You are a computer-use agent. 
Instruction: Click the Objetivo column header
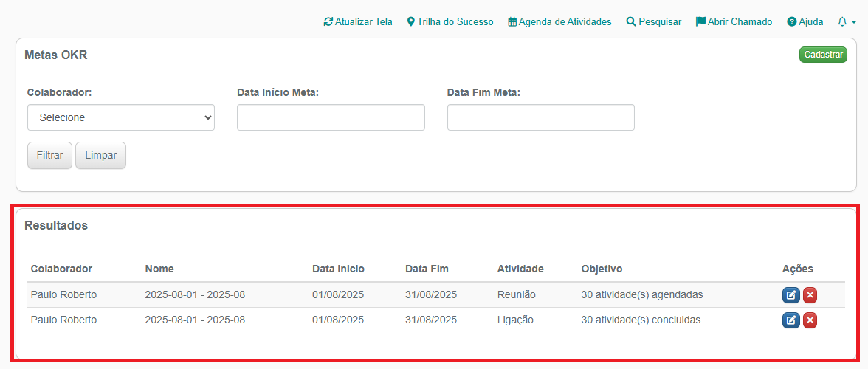602,269
